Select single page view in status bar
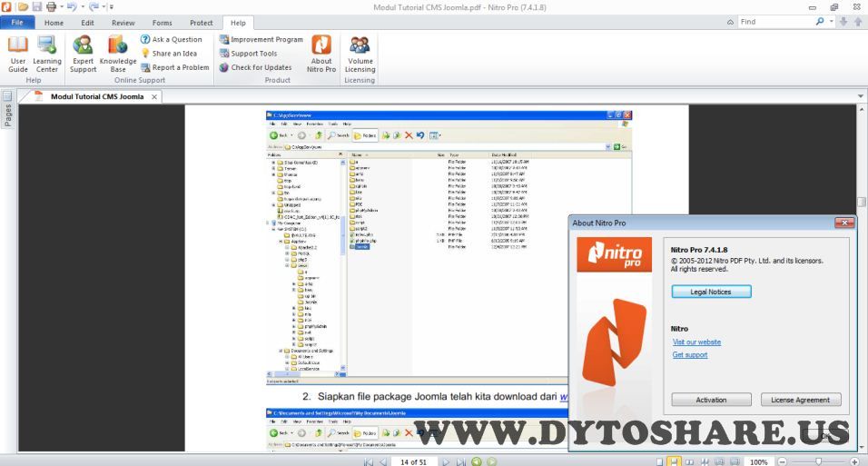This screenshot has width=868, height=466. tap(659, 461)
